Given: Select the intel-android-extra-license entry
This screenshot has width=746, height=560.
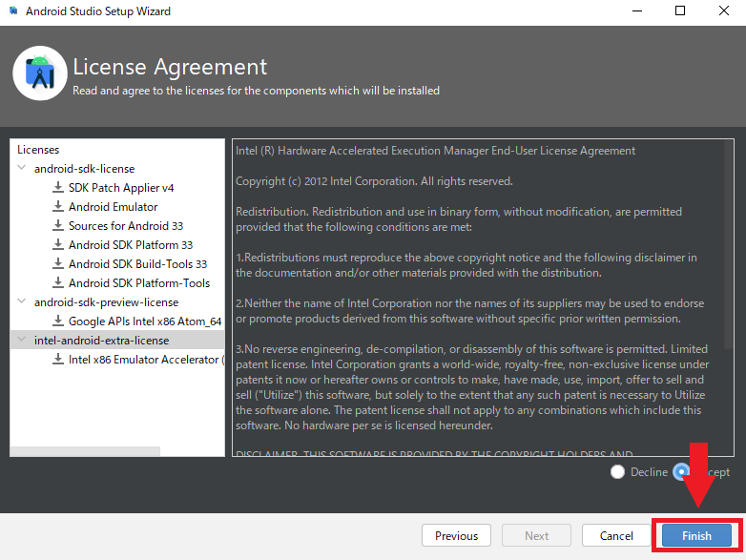Looking at the screenshot, I should 101,341.
